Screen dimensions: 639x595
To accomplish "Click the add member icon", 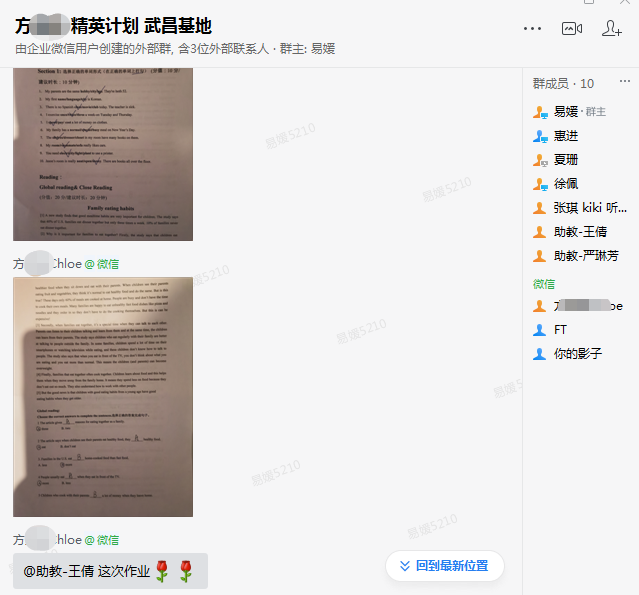I will [611, 28].
